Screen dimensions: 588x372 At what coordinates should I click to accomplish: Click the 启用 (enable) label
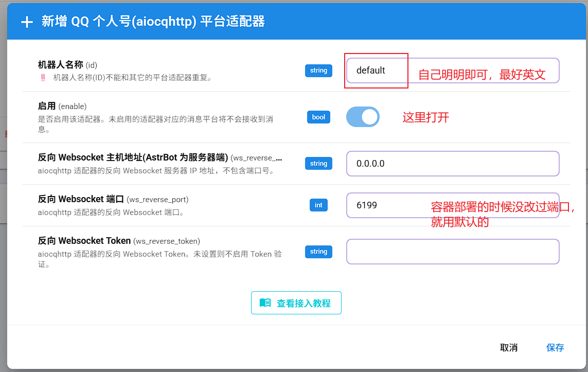tap(62, 106)
